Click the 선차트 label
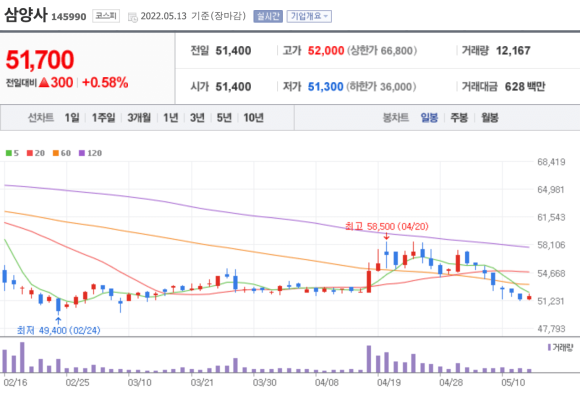This screenshot has height=395, width=580. click(41, 118)
